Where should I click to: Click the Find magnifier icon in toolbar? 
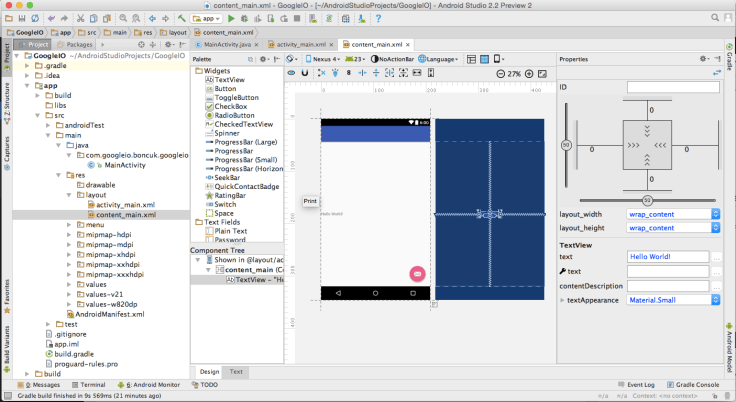123,18
